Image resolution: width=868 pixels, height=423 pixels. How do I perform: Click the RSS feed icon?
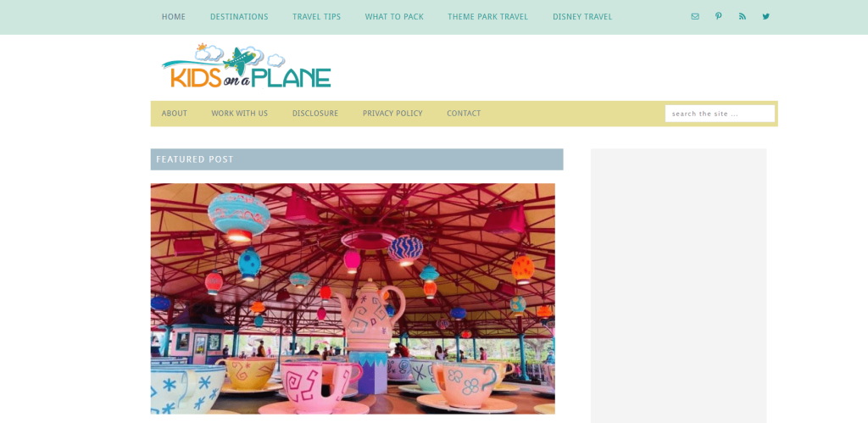coord(743,17)
